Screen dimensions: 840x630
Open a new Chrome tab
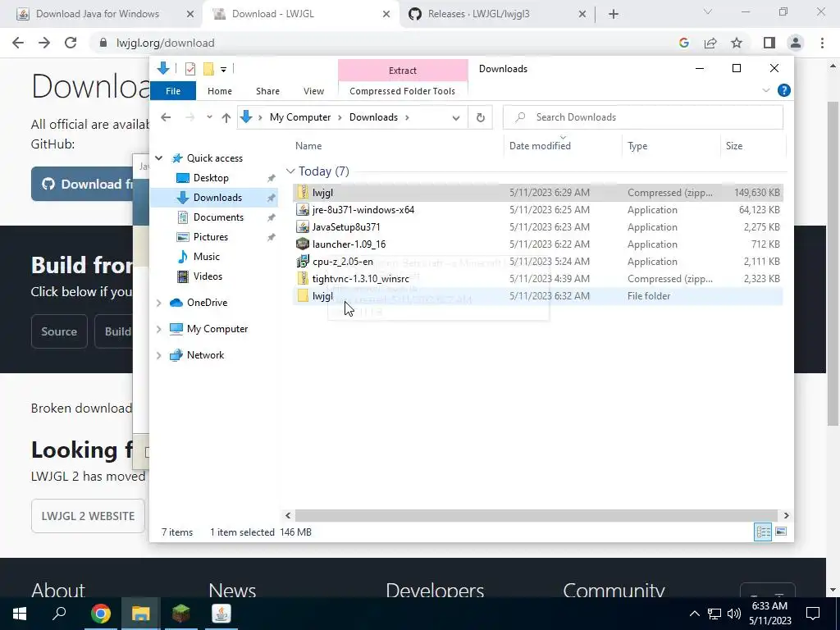(x=614, y=15)
